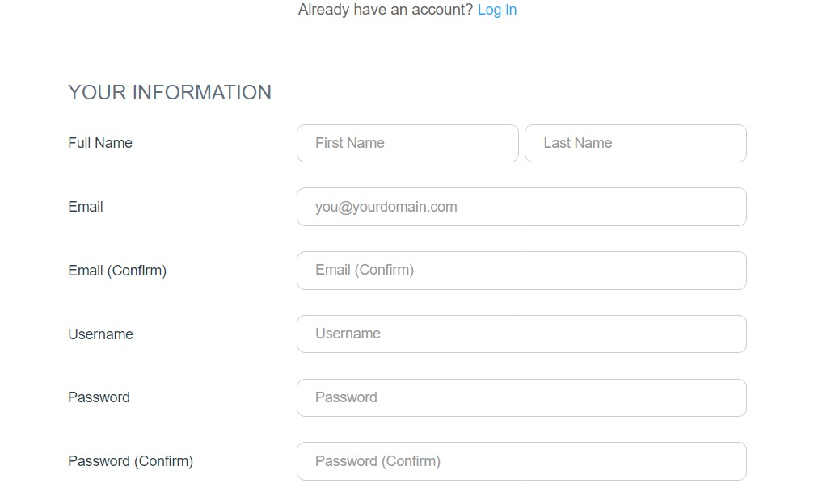Click the 'Already have an account?' text
This screenshot has width=814, height=504.
pos(385,10)
